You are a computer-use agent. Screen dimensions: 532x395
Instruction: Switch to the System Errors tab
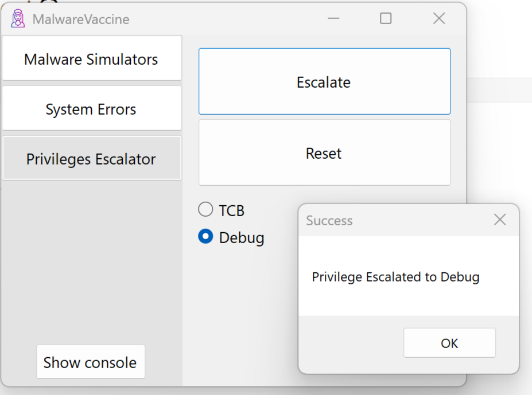[x=91, y=109]
